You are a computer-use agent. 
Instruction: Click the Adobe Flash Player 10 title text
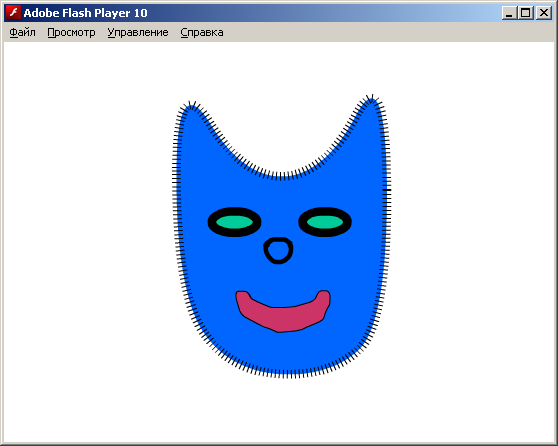point(85,13)
